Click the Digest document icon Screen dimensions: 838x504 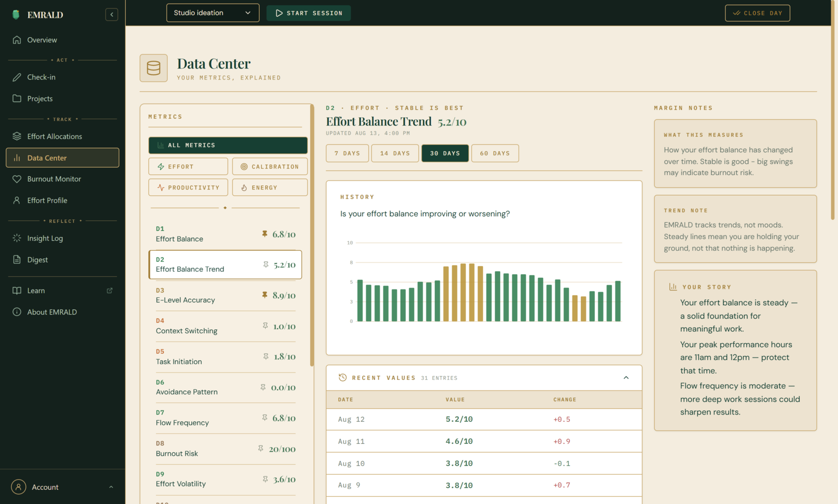click(17, 260)
